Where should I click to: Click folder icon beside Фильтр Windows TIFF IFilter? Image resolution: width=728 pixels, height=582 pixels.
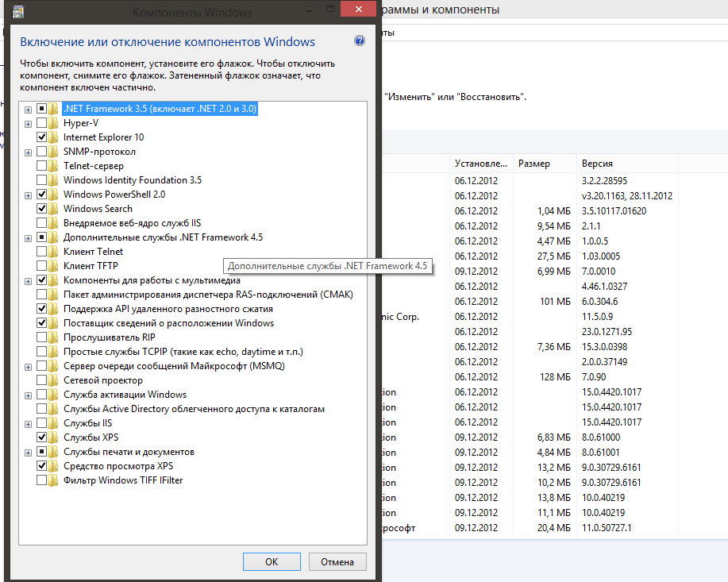(x=53, y=480)
